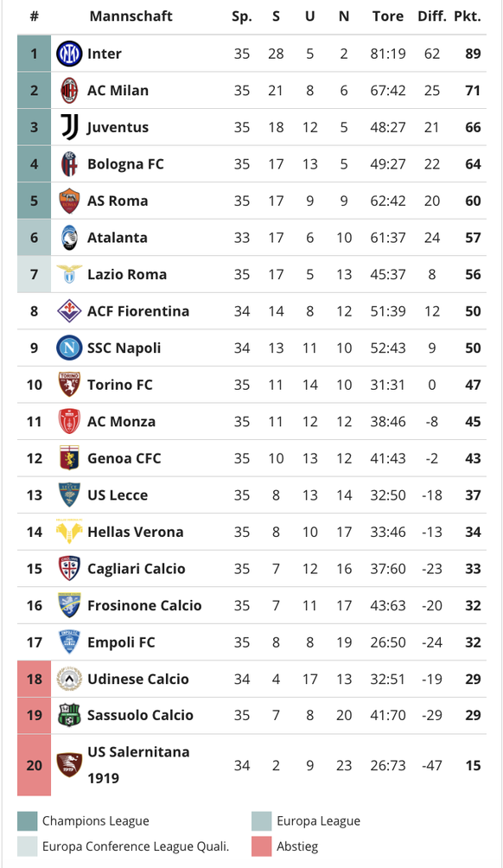Open the Juventus logo icon
This screenshot has height=868, width=503.
pyautogui.click(x=69, y=127)
